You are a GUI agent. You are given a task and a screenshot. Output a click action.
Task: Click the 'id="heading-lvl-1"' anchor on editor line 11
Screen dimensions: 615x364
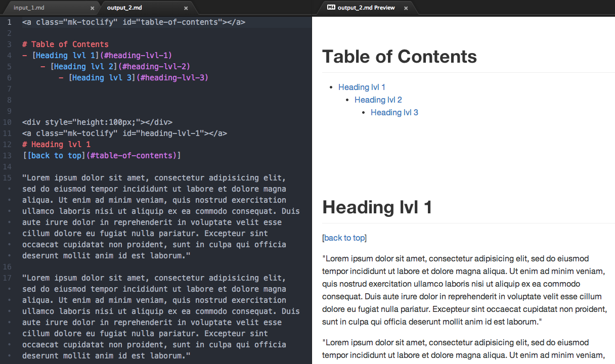163,133
